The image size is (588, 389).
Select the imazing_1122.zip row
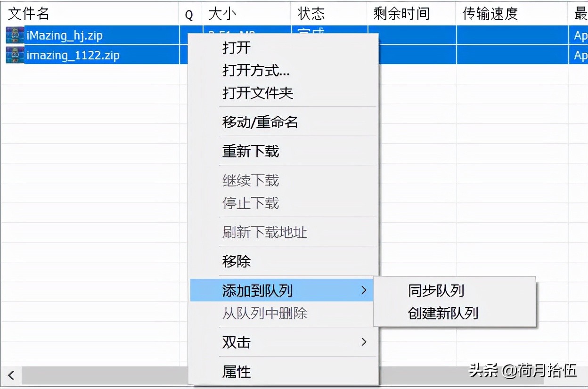[x=94, y=55]
